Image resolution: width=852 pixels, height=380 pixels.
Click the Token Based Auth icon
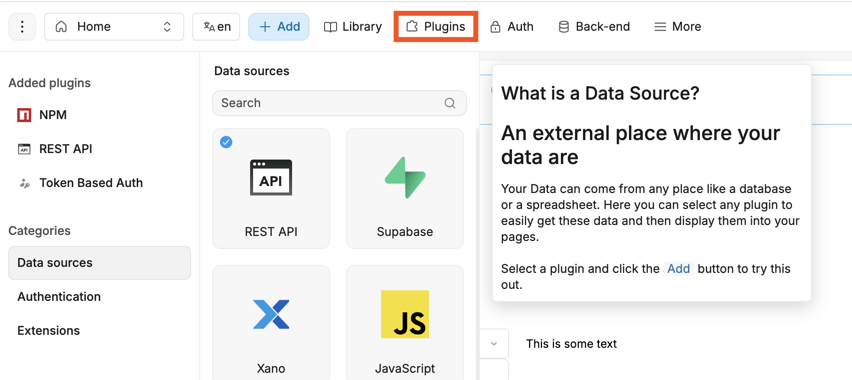[x=24, y=183]
